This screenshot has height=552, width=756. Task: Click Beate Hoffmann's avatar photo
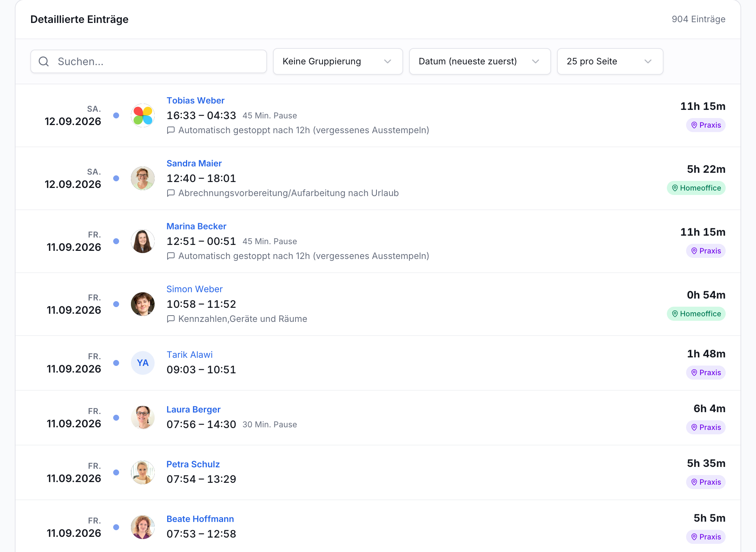(143, 527)
